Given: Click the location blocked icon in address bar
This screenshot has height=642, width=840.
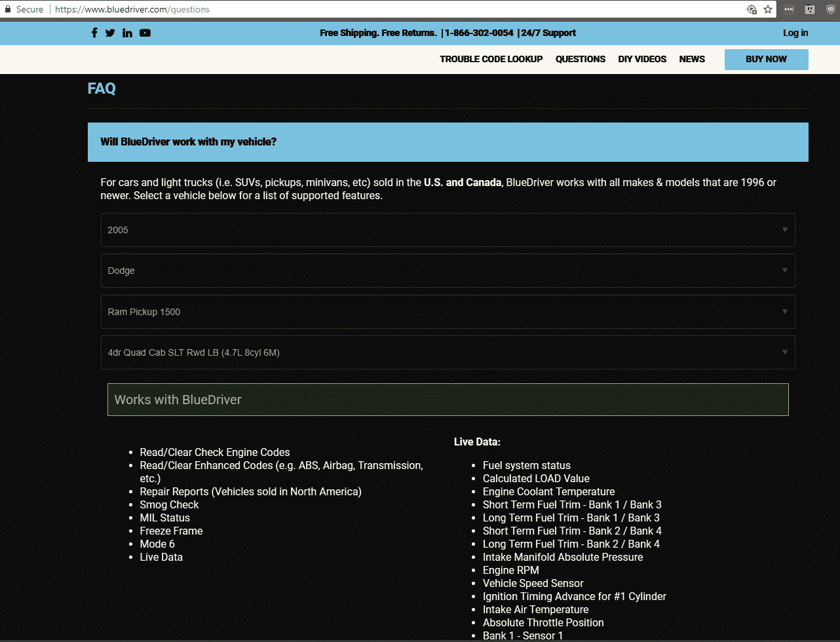Looking at the screenshot, I should click(x=752, y=9).
